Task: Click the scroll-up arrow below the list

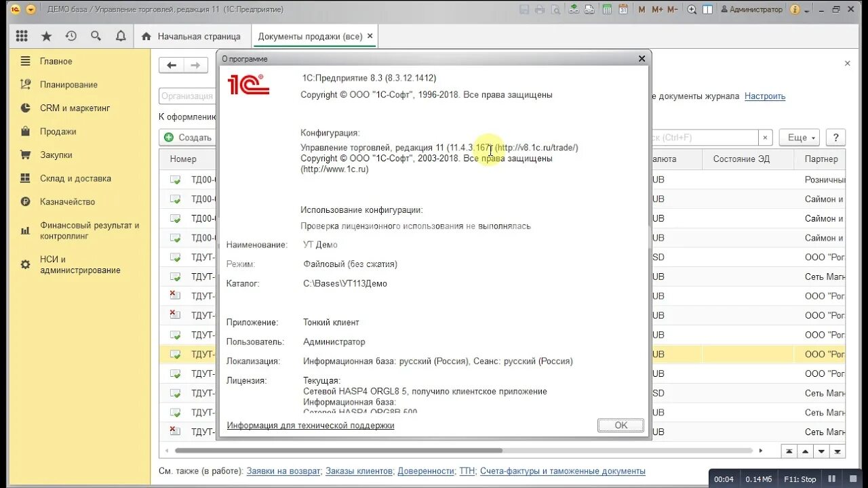Action: pos(806,451)
